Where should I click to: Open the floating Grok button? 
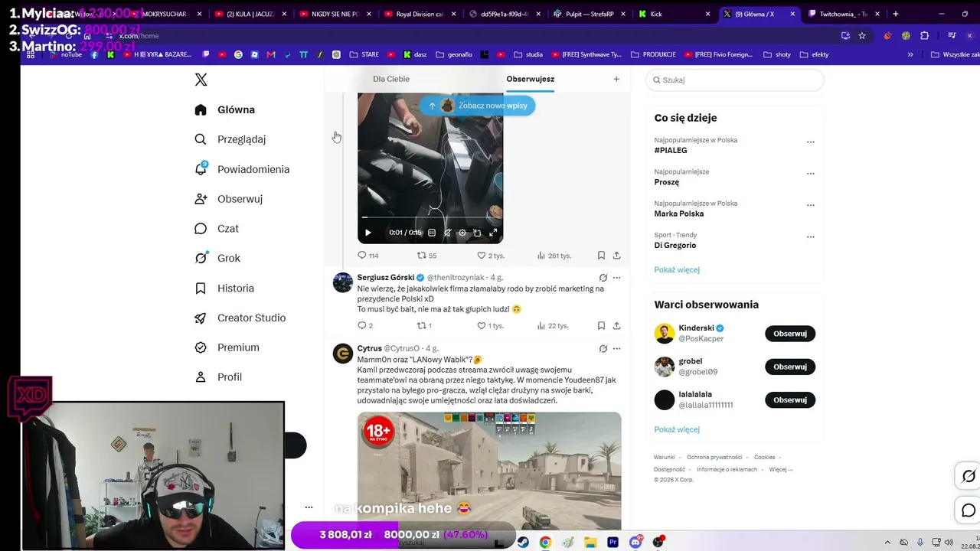point(969,477)
